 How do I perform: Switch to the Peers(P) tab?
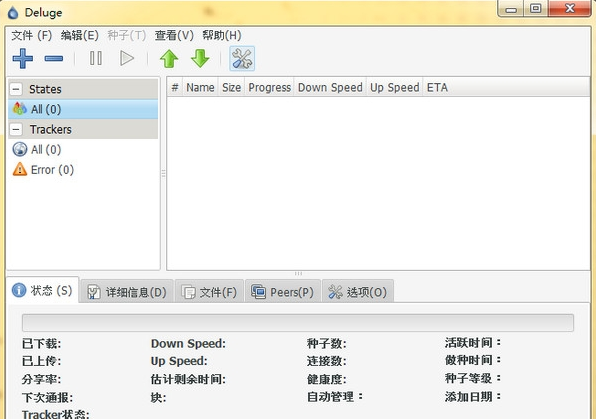click(283, 292)
